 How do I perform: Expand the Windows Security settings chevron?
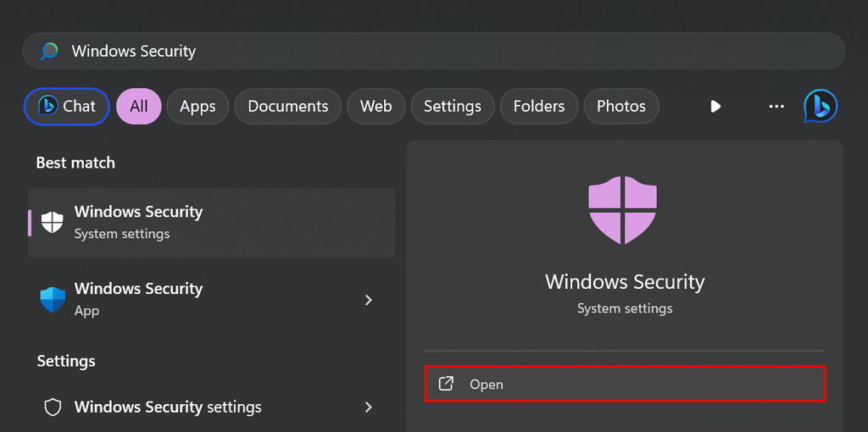[x=368, y=407]
